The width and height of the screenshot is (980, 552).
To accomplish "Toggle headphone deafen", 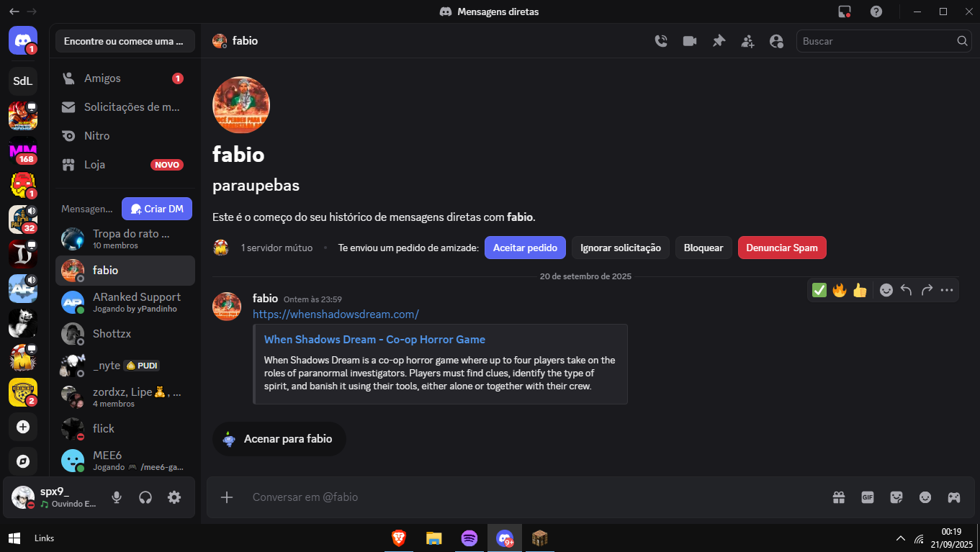I will (x=145, y=497).
